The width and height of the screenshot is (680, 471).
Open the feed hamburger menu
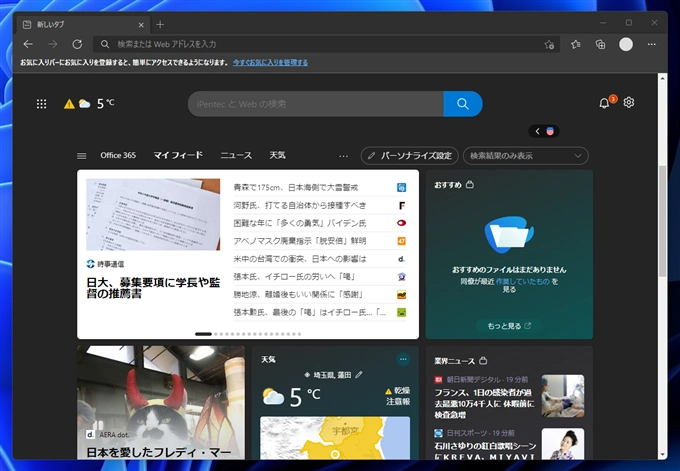tap(82, 156)
